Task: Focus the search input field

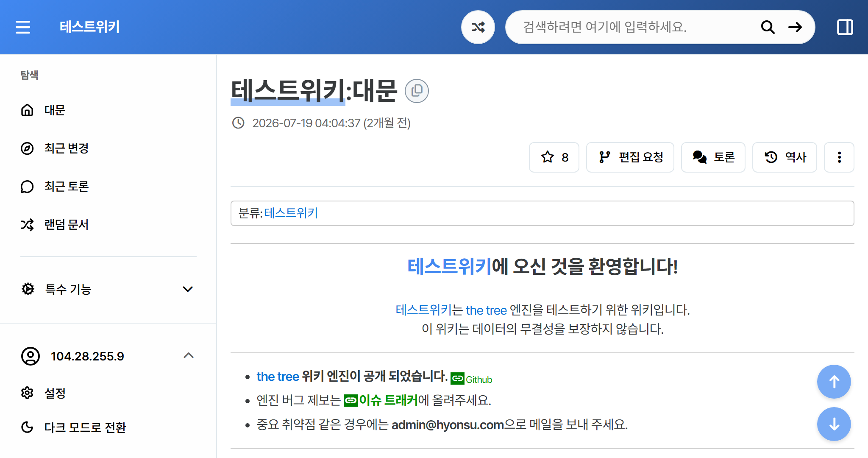Action: click(636, 27)
